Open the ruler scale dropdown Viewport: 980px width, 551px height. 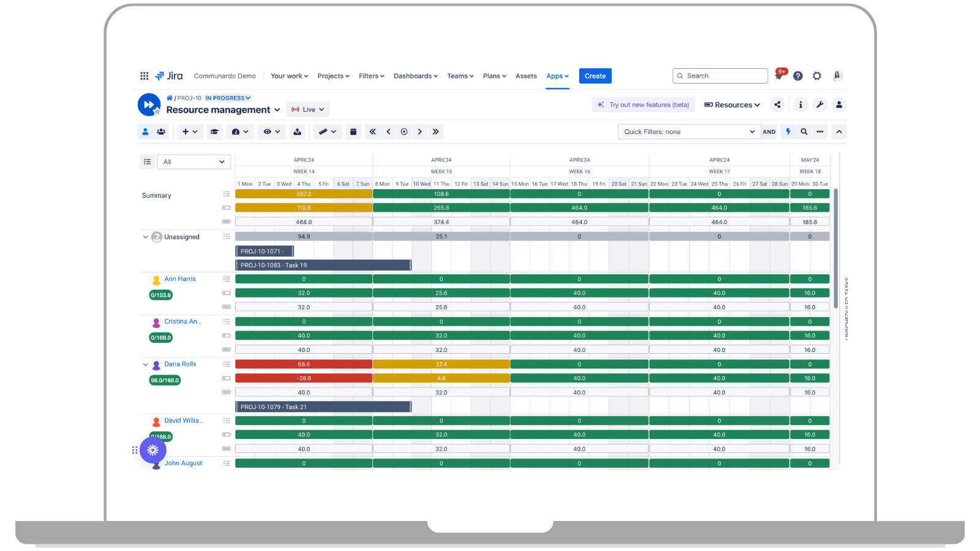(328, 132)
